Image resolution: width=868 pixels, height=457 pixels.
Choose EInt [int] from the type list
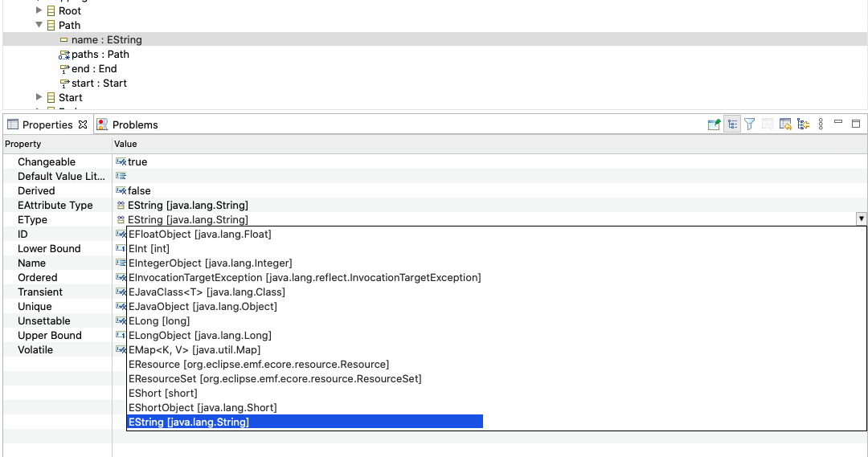[149, 249]
